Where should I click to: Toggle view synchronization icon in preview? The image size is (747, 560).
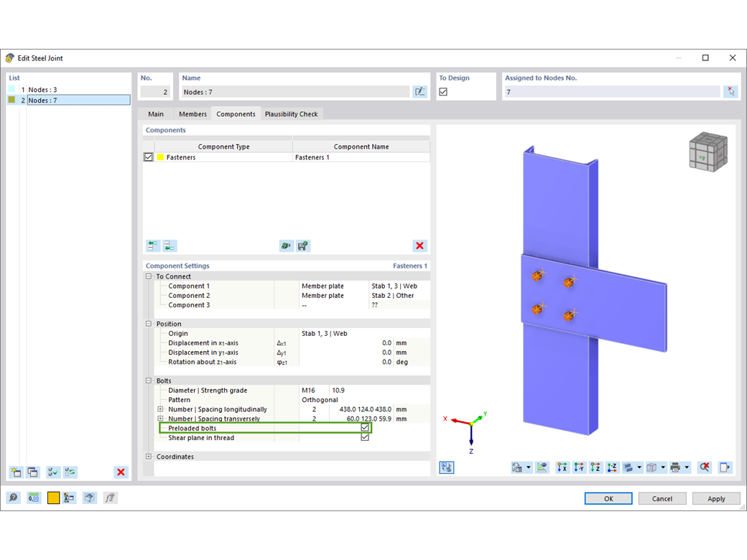446,467
